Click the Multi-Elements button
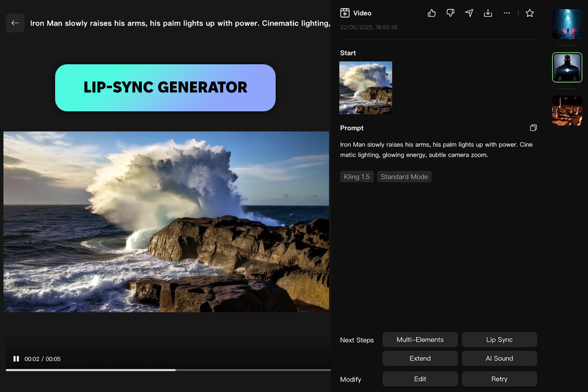 point(420,340)
